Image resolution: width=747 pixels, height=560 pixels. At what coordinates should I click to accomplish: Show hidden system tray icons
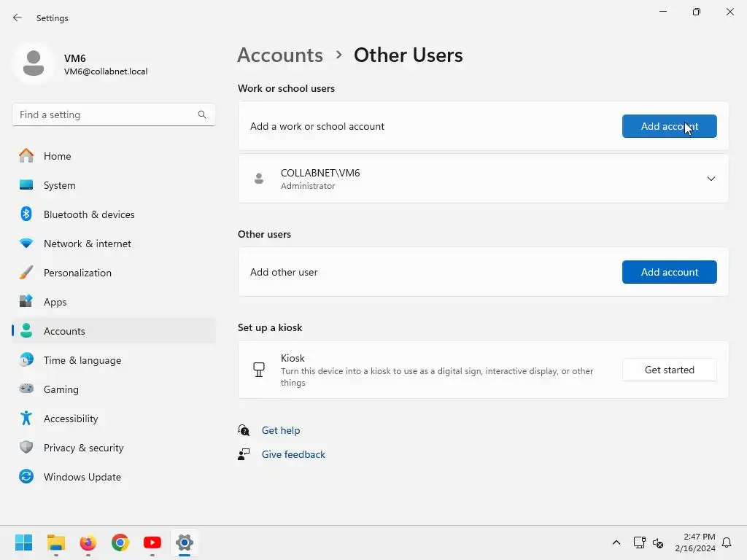616,542
